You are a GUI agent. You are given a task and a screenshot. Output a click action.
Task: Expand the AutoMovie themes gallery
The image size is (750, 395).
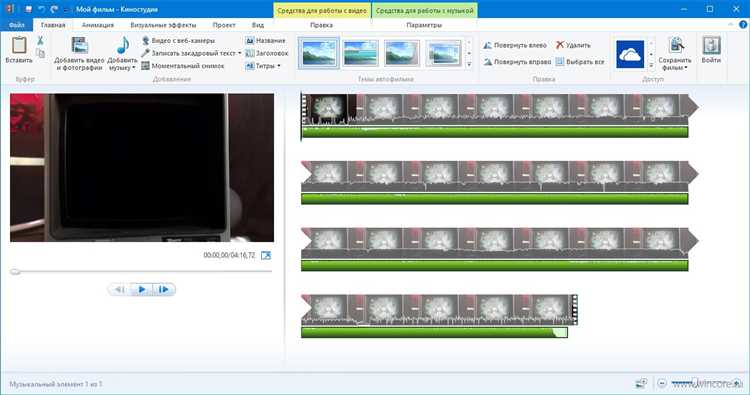click(469, 64)
